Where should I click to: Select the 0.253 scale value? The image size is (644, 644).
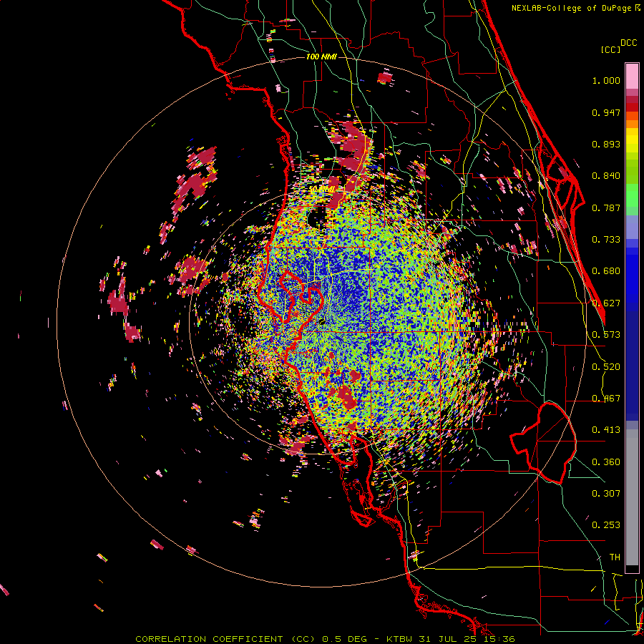(x=606, y=525)
